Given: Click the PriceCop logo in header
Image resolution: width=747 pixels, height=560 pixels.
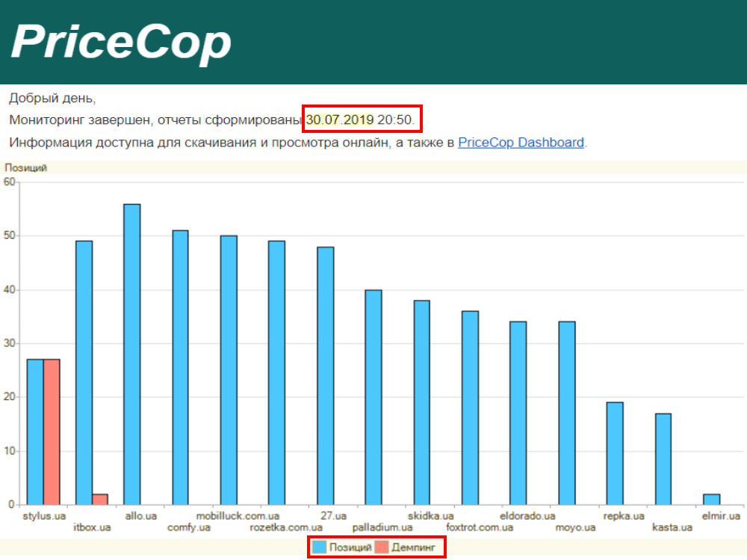Looking at the screenshot, I should tap(121, 42).
